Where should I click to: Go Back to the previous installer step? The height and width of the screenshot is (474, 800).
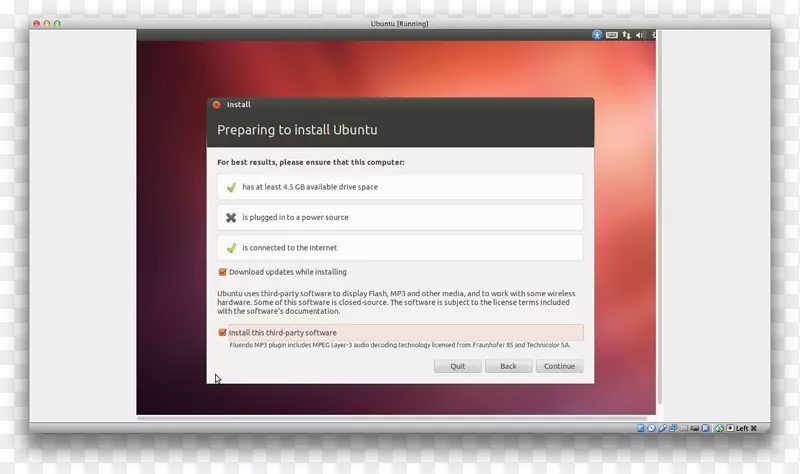point(508,366)
